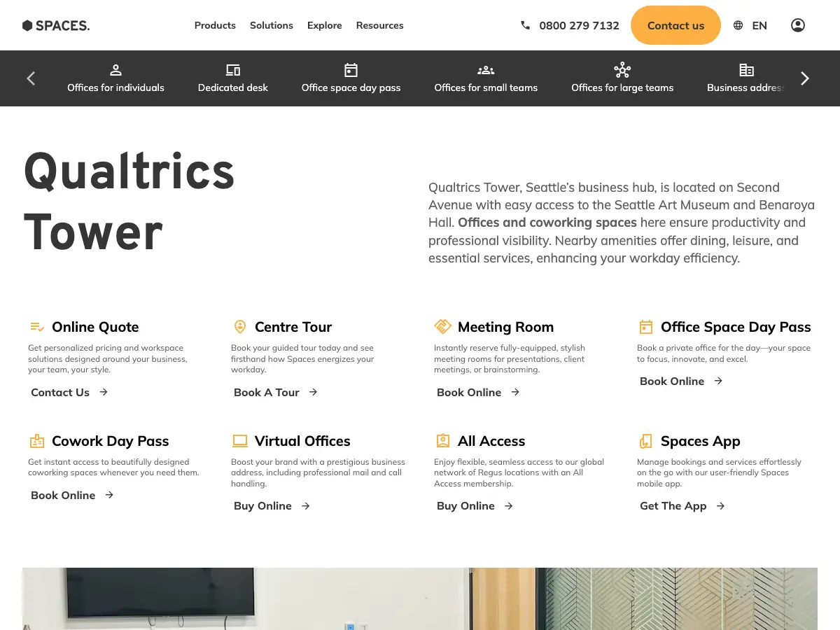Call phone number 0800 279 7132
The width and height of the screenshot is (840, 630).
(579, 25)
